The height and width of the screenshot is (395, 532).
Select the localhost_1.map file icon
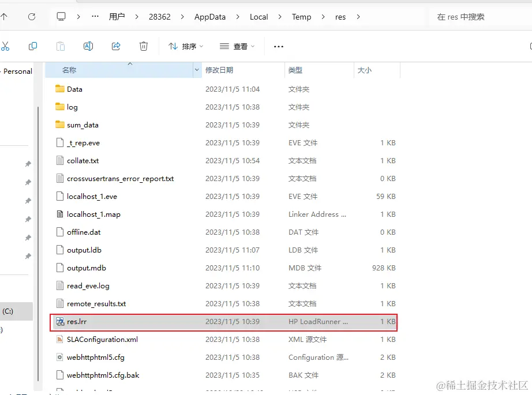pos(59,214)
